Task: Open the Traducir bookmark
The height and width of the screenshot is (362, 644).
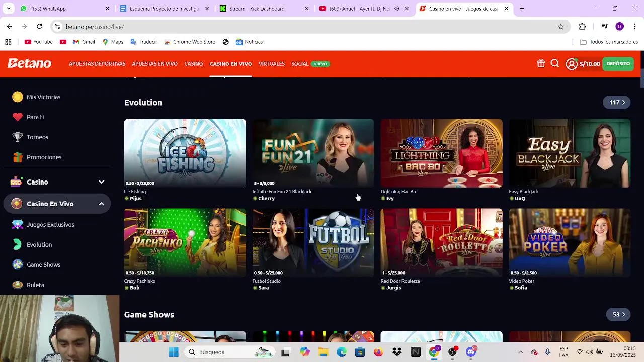Action: (x=144, y=42)
